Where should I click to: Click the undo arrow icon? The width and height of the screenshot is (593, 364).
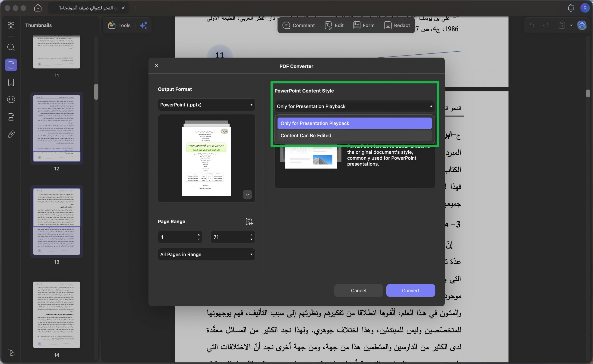pyautogui.click(x=531, y=25)
